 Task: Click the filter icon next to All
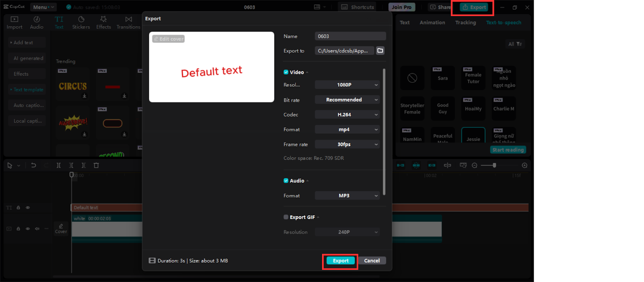(x=519, y=44)
